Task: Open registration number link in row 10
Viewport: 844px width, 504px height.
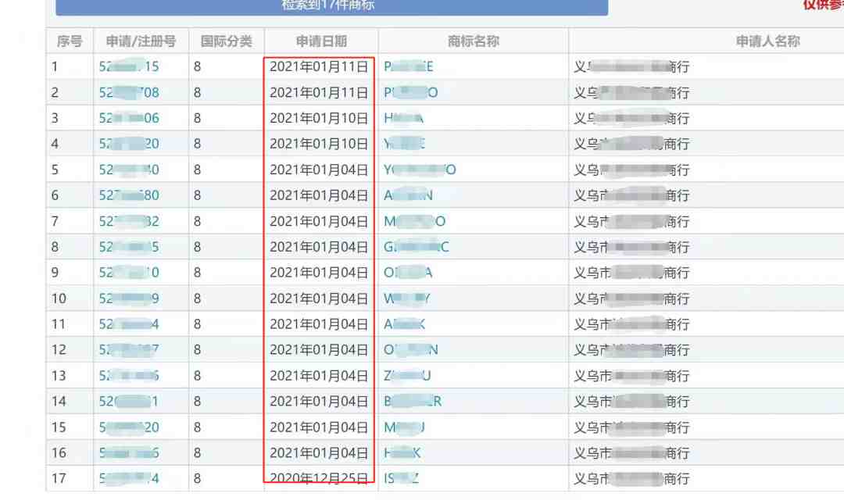Action: 129,298
